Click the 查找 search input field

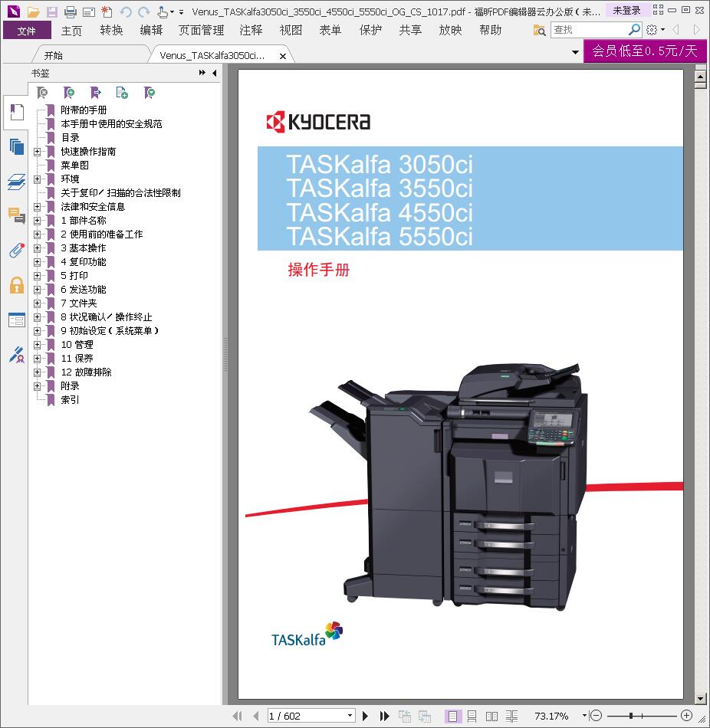[x=589, y=30]
